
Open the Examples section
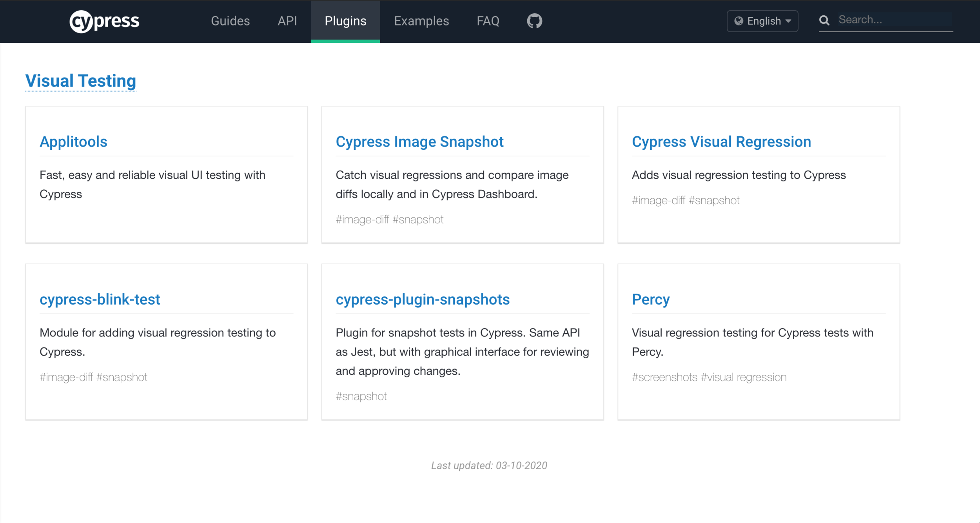pos(421,21)
